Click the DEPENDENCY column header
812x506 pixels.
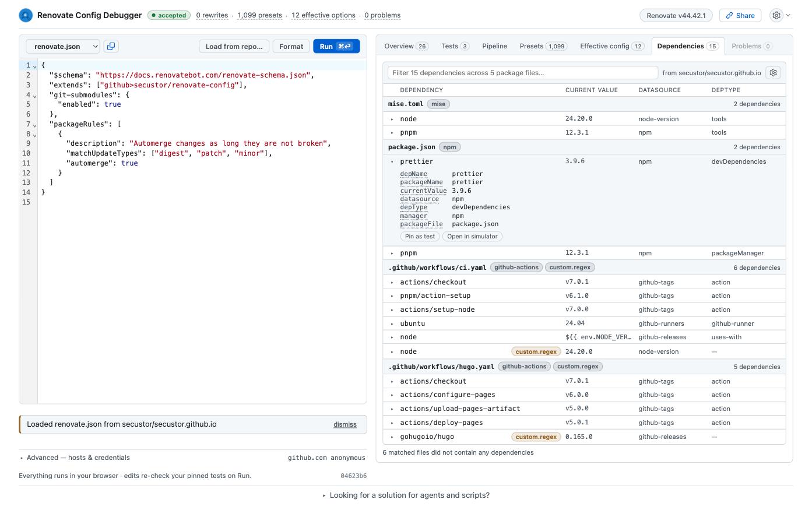coord(421,90)
